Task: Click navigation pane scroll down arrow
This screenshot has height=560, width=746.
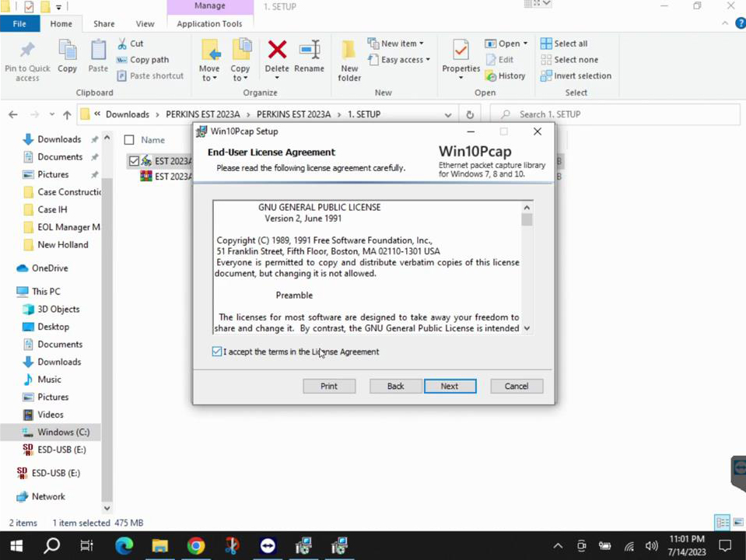Action: [x=107, y=508]
